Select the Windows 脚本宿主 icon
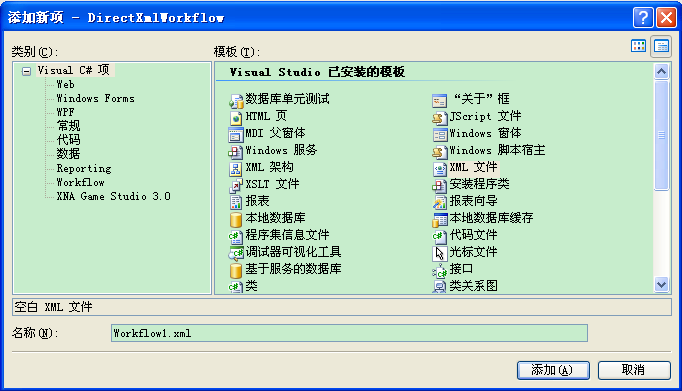Image resolution: width=682 pixels, height=391 pixels. (439, 151)
